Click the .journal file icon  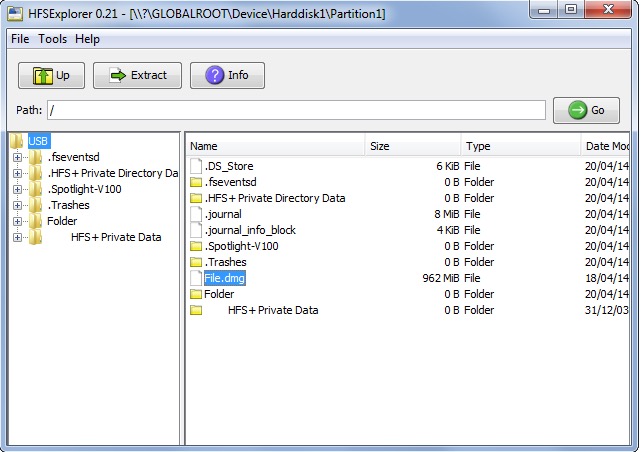pos(196,214)
